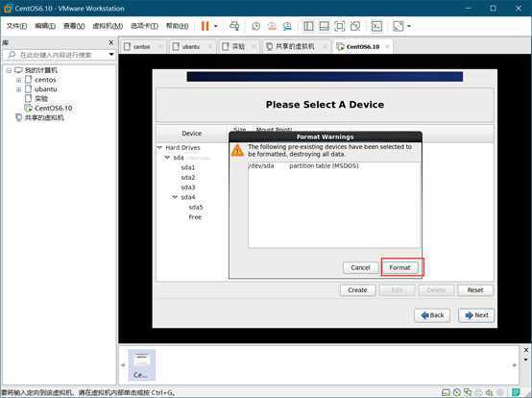Select partition sda1 in the device list
Viewport: 532px width, 398px height.
(x=187, y=167)
